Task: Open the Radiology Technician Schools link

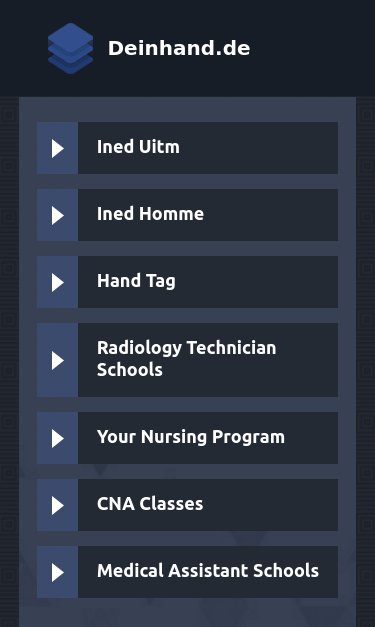Action: click(x=187, y=359)
